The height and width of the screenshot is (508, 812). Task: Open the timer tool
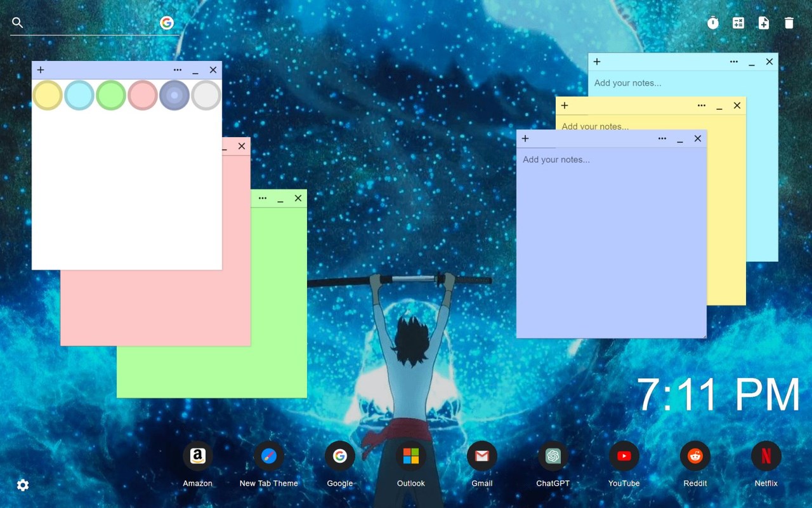(x=713, y=23)
